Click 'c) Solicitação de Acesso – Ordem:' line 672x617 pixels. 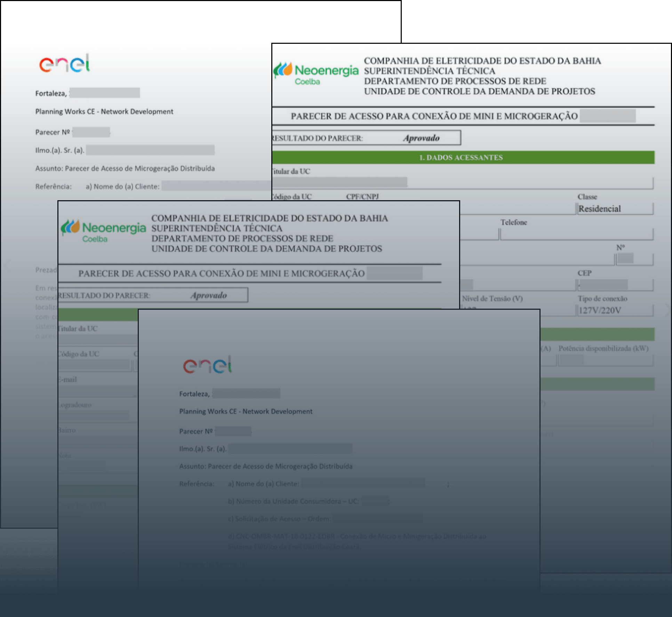(x=280, y=519)
